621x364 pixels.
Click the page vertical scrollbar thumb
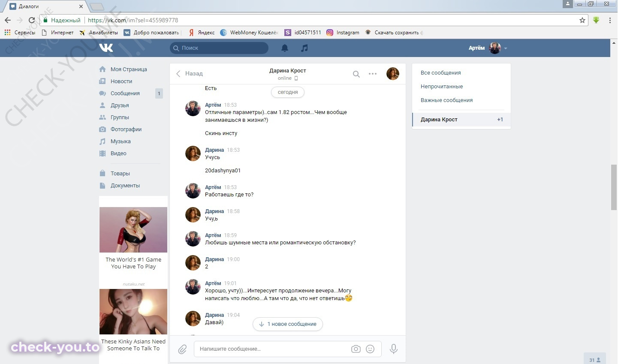click(614, 187)
